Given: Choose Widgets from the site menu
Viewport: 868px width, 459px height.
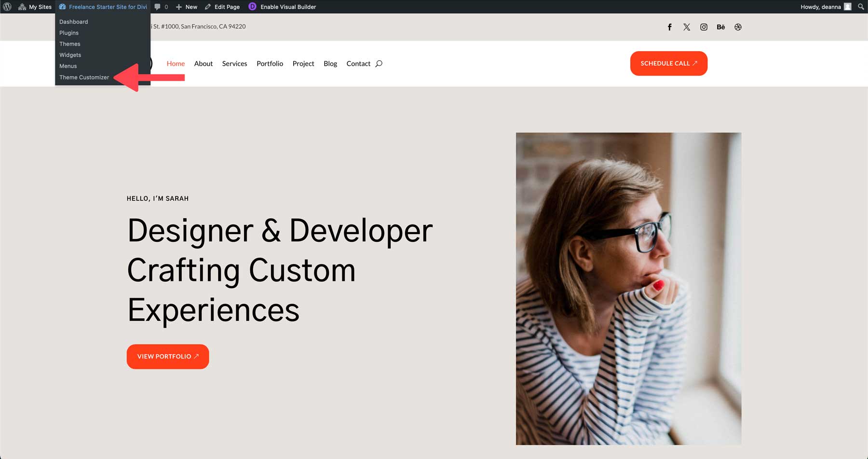Looking at the screenshot, I should point(70,55).
